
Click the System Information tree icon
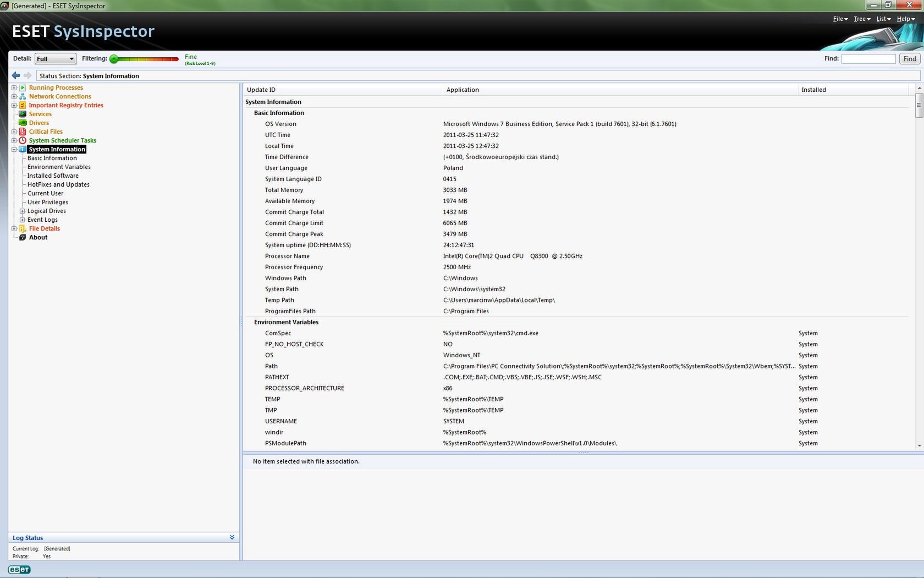(23, 149)
